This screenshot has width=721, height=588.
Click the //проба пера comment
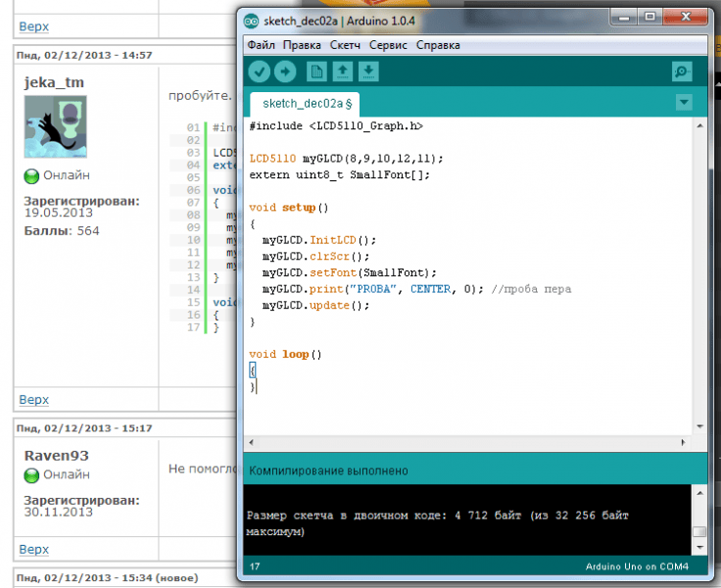pyautogui.click(x=531, y=289)
